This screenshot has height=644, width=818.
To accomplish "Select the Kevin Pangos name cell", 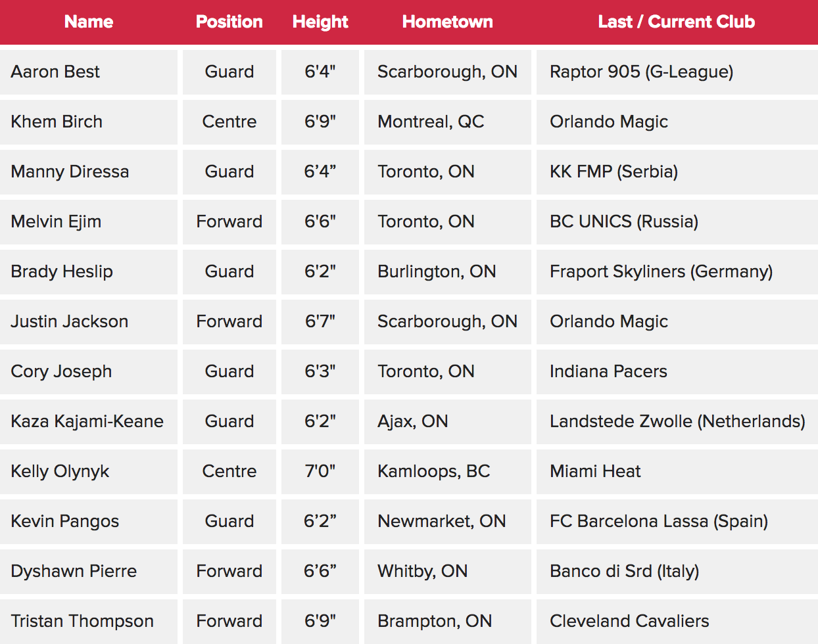I will click(x=89, y=522).
